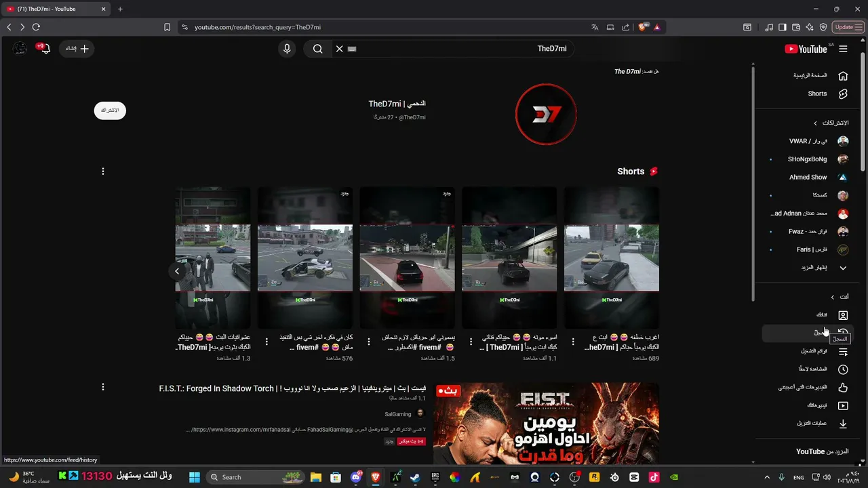Viewport: 868px width, 488px height.
Task: Open the F.I.S.T. Forged In Shadow Torch title
Action: 292,388
